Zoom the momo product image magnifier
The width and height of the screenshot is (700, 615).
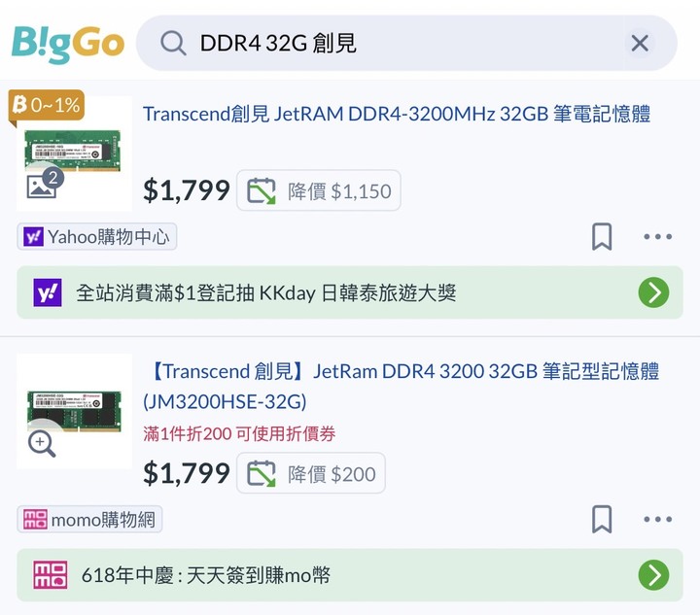42,444
